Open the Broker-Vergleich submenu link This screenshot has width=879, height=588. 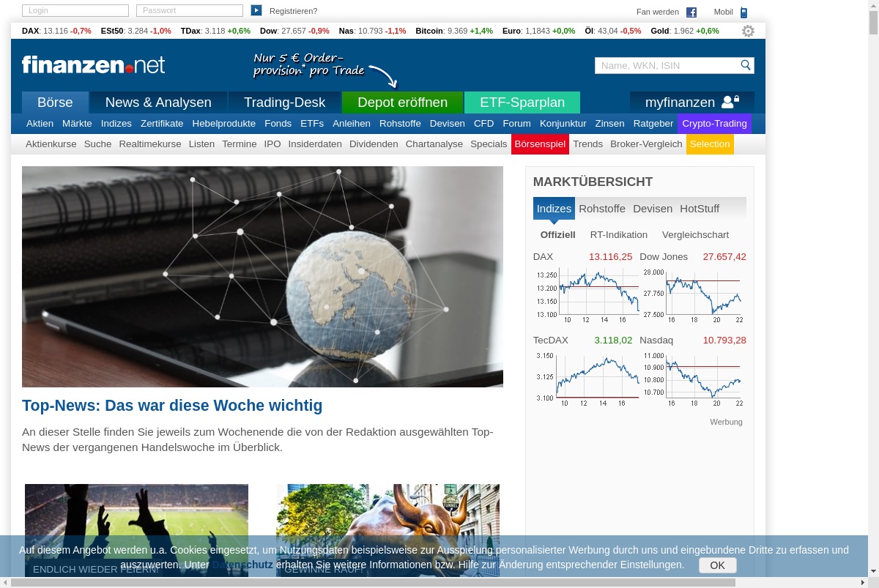pyautogui.click(x=646, y=144)
